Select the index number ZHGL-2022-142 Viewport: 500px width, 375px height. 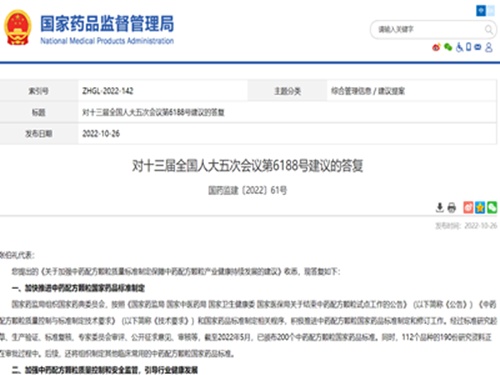tap(108, 91)
